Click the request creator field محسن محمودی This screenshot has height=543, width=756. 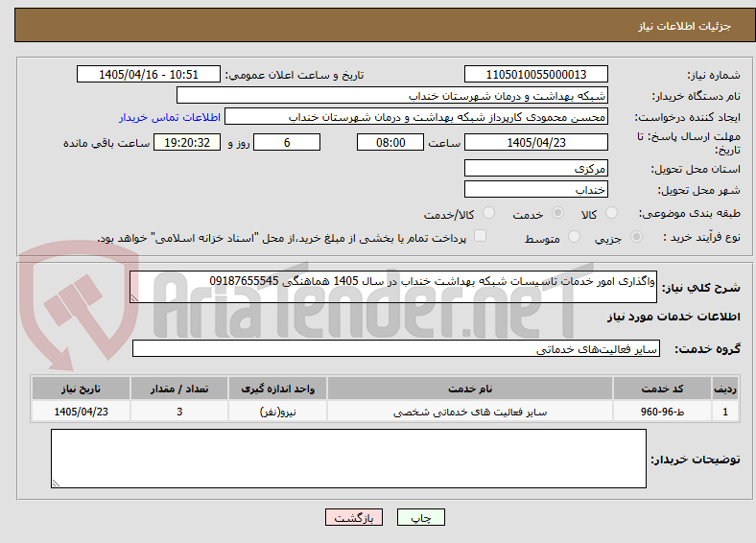(x=416, y=117)
